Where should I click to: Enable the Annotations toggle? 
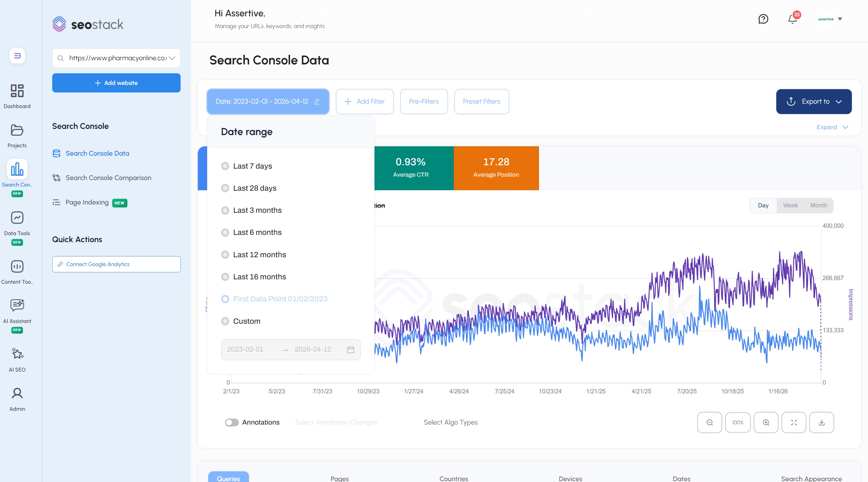tap(232, 422)
